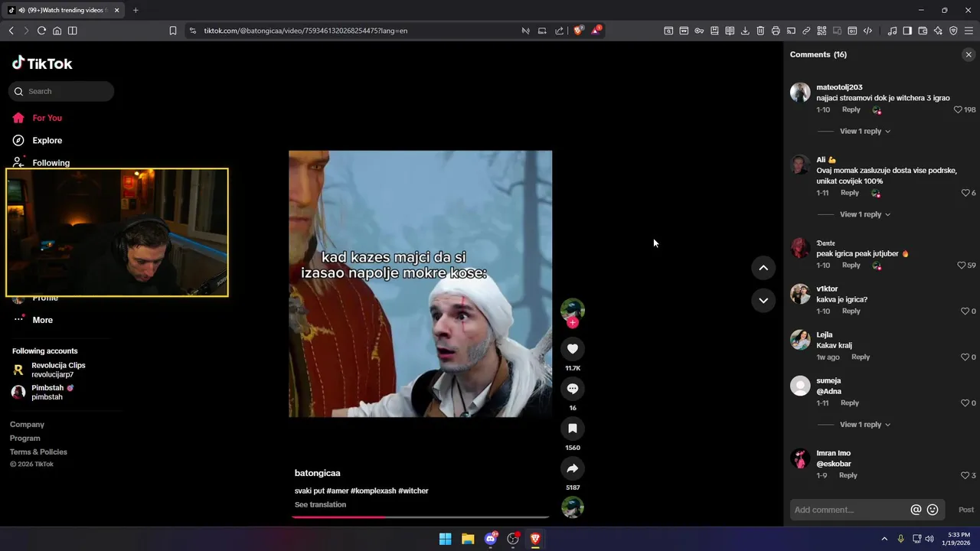
Task: Like Lejla's comment
Action: click(965, 357)
